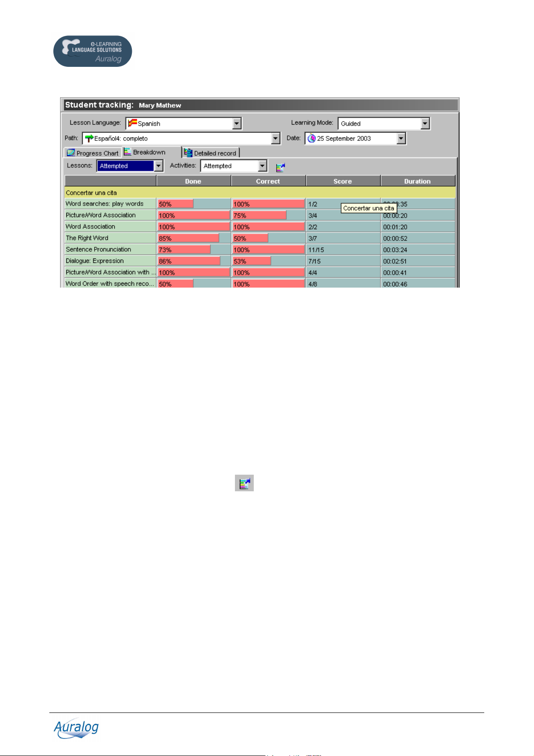Click the Duration column header
534x756 pixels.
pos(418,181)
